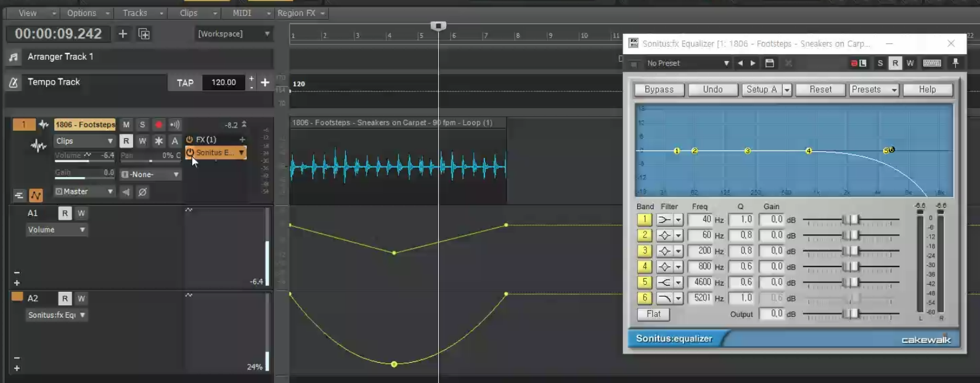This screenshot has height=383, width=980.
Task: Toggle Sonitus E... effect power button
Action: (190, 152)
